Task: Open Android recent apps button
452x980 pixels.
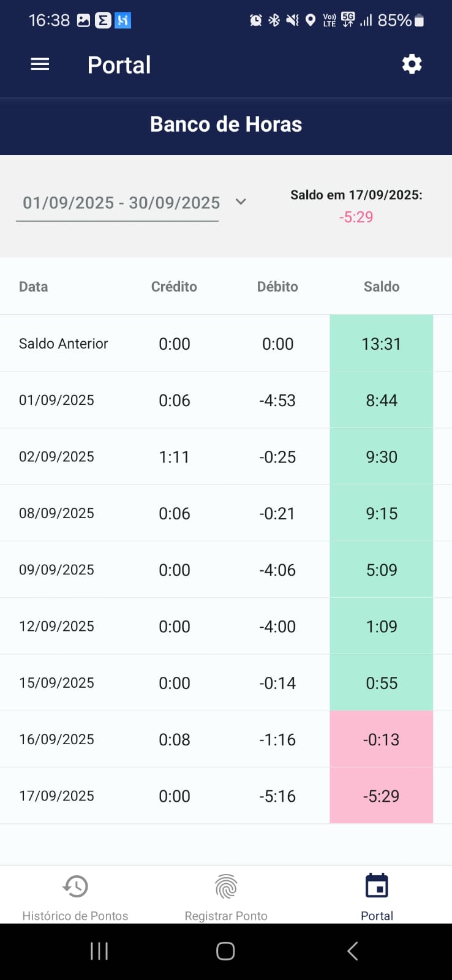Action: [x=99, y=951]
